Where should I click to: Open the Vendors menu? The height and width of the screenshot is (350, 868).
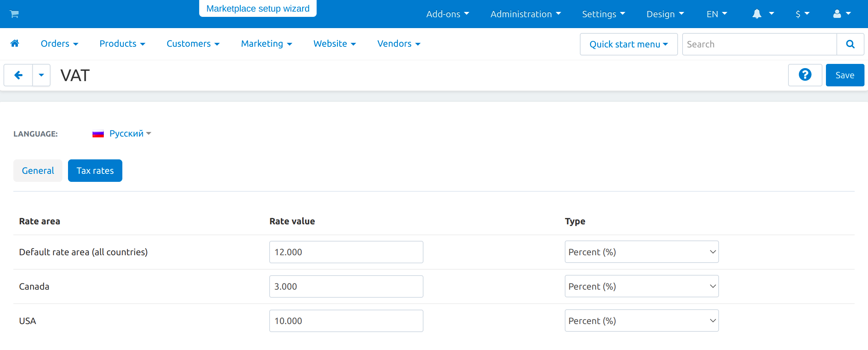399,44
